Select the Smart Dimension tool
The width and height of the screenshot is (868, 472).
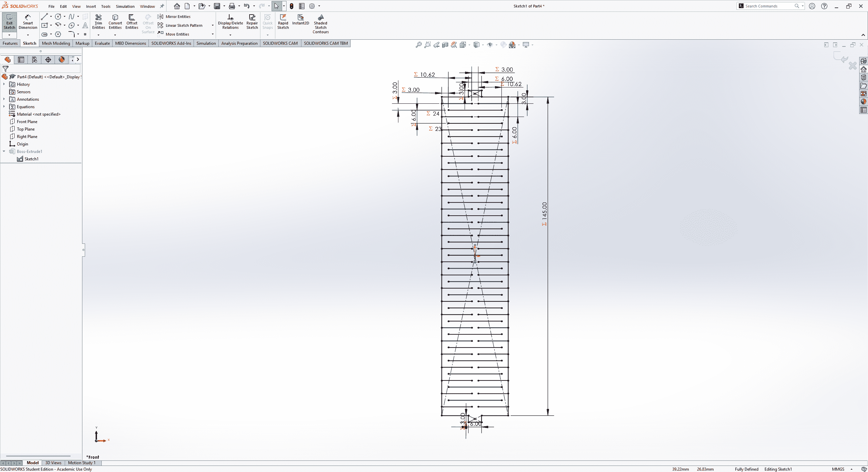click(28, 22)
